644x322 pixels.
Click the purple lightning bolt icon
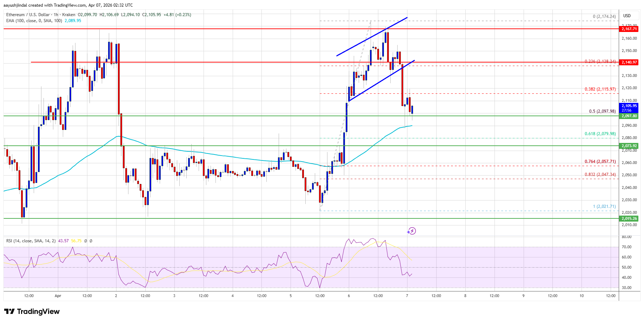[x=411, y=231]
